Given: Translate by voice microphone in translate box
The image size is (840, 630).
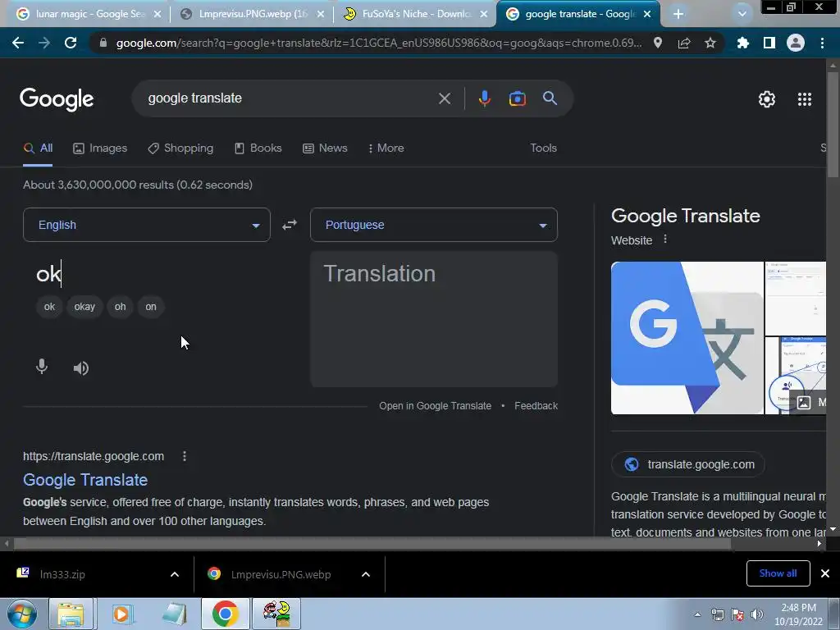Looking at the screenshot, I should point(42,367).
